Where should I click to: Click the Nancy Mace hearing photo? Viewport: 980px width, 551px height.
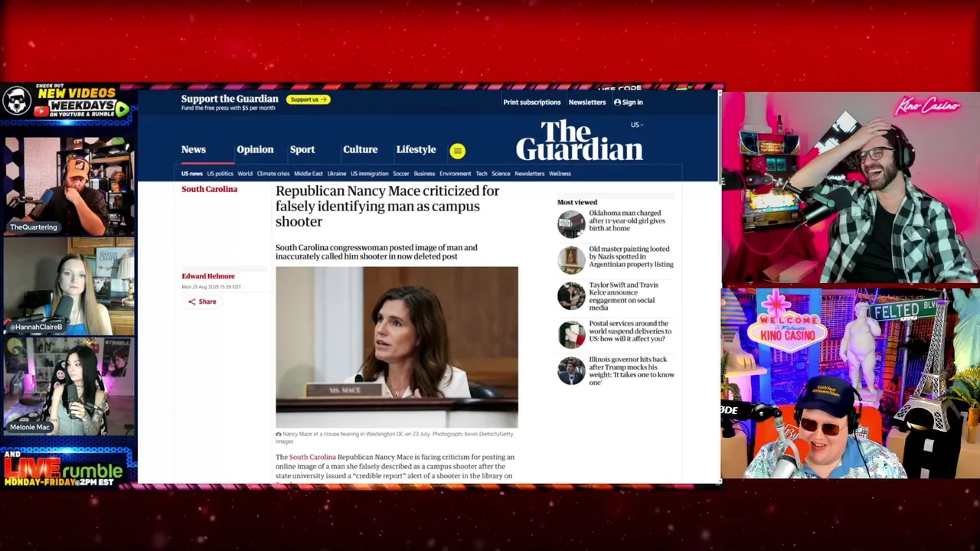click(397, 347)
